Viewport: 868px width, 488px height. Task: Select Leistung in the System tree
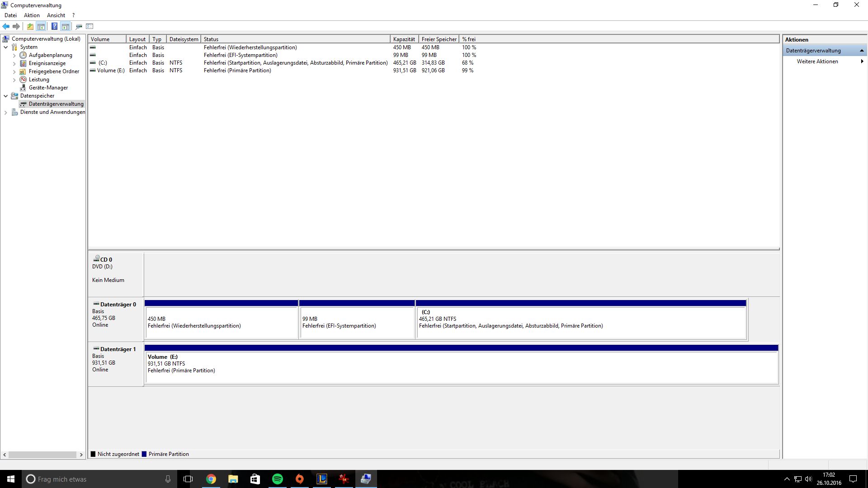[39, 80]
